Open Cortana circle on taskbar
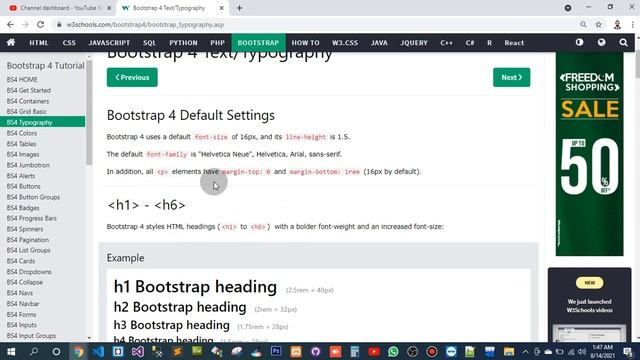 56,351
